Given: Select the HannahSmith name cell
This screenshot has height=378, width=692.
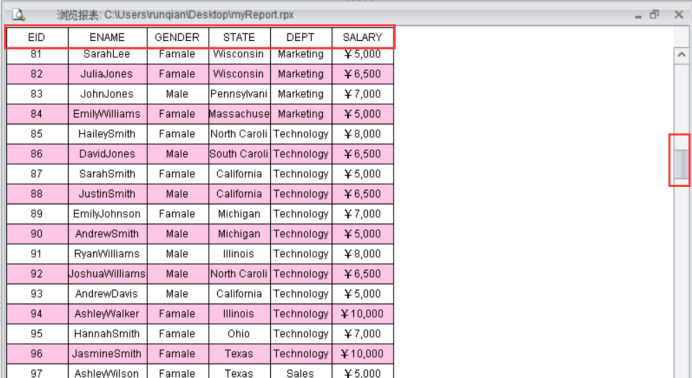Looking at the screenshot, I should click(108, 334).
